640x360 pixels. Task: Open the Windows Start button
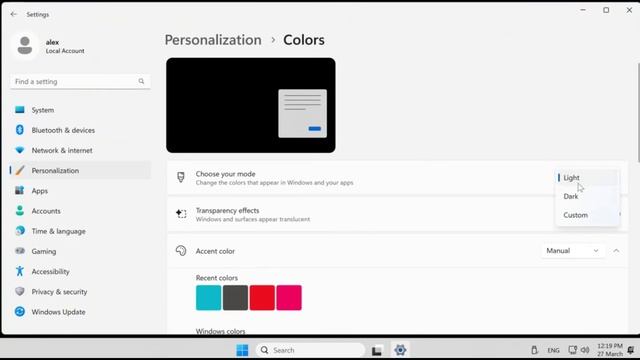tap(242, 350)
